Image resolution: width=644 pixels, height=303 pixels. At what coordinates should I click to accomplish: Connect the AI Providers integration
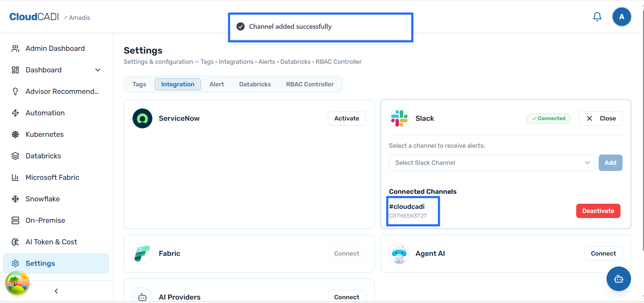point(347,296)
